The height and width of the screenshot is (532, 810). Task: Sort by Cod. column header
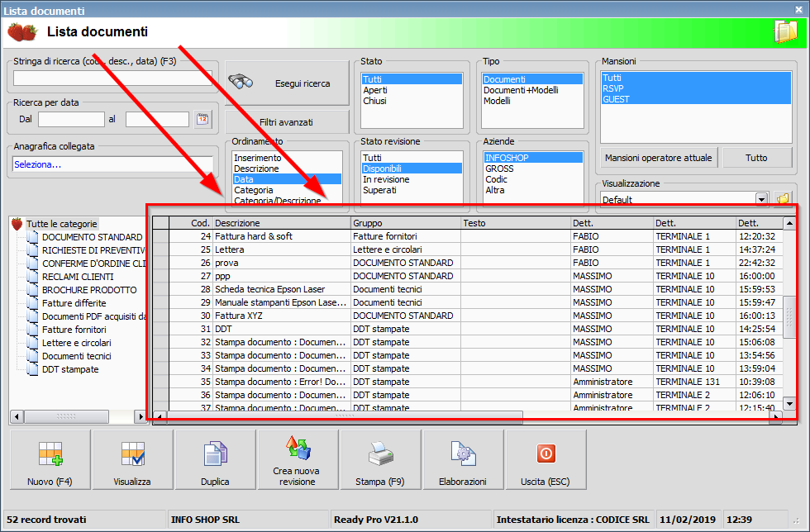click(x=191, y=223)
